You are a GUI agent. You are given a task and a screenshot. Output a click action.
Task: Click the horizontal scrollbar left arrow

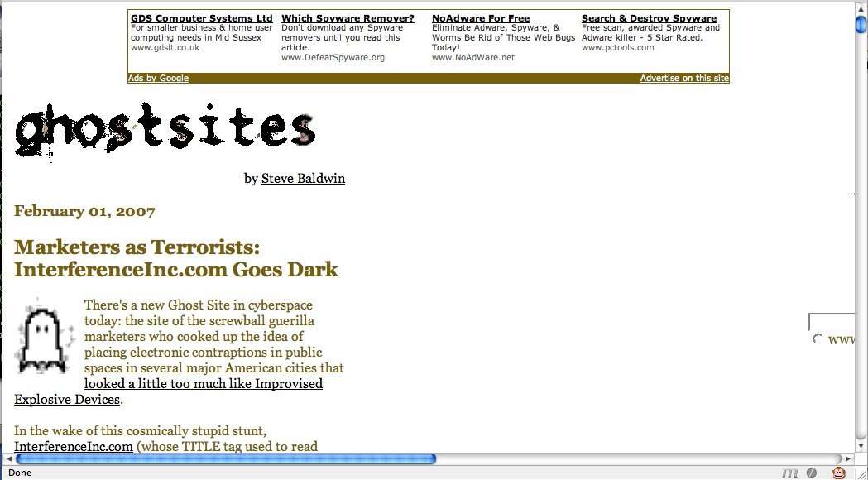click(x=8, y=458)
